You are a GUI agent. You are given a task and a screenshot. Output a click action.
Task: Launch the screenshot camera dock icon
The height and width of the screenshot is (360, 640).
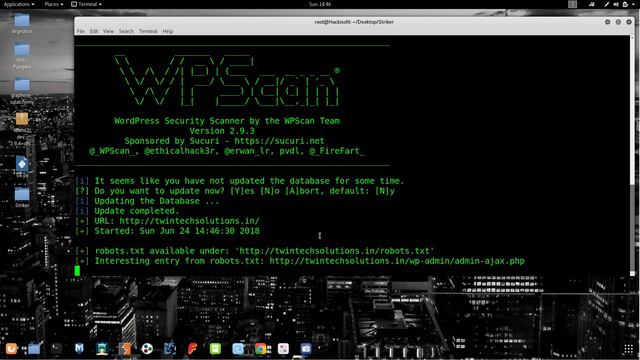point(306,349)
